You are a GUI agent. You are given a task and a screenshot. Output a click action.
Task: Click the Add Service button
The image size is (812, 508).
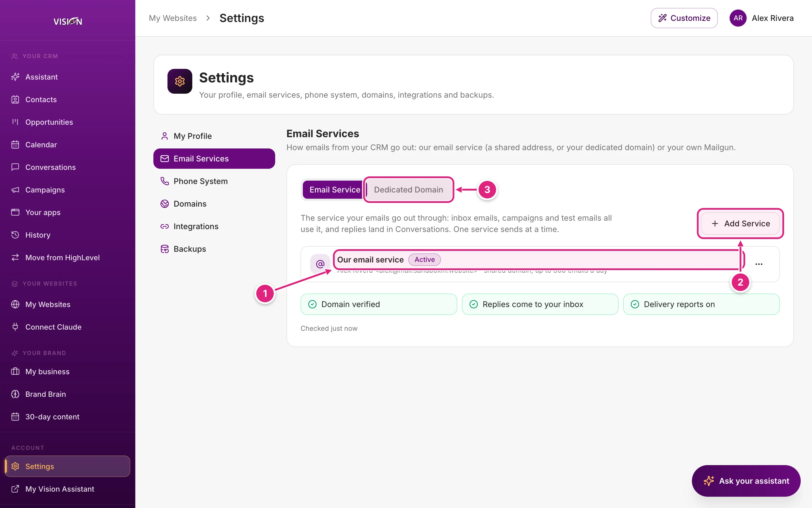pyautogui.click(x=740, y=224)
